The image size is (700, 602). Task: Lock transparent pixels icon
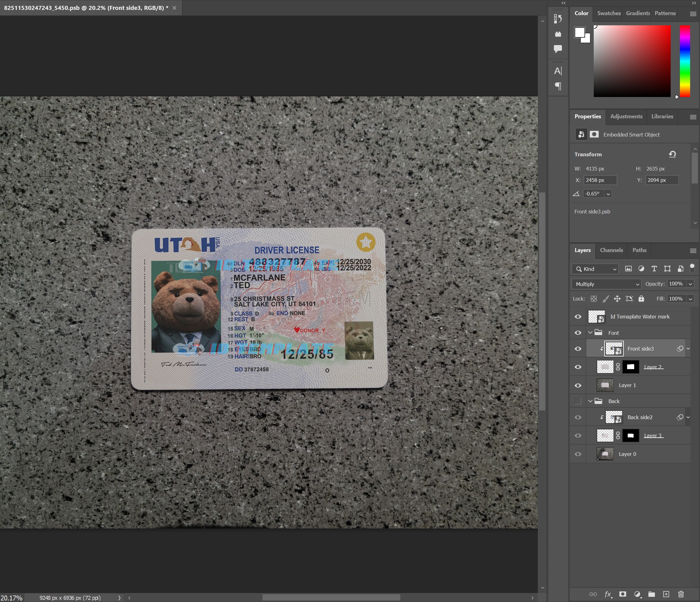(594, 299)
